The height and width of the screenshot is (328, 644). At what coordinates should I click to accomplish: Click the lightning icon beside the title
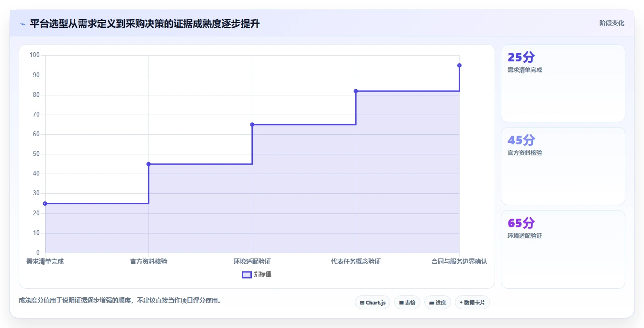[x=23, y=24]
